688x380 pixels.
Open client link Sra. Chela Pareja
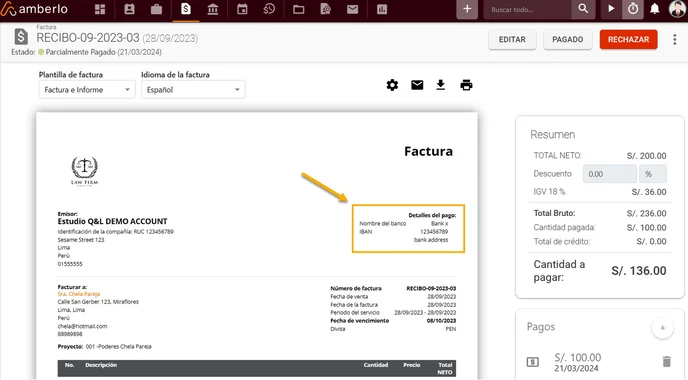79,294
